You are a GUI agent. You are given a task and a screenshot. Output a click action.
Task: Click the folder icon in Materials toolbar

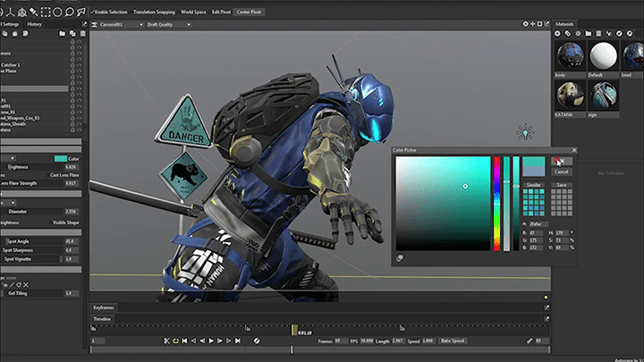(x=589, y=34)
